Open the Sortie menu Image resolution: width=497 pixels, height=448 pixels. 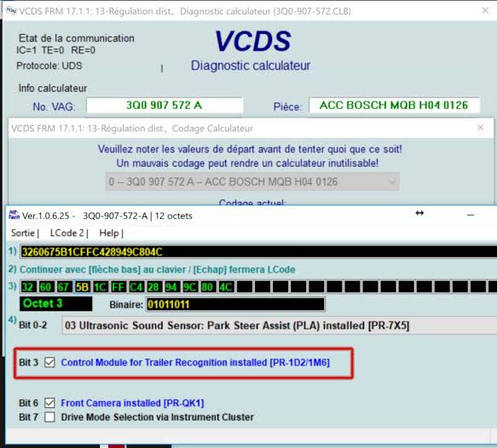coord(23,233)
